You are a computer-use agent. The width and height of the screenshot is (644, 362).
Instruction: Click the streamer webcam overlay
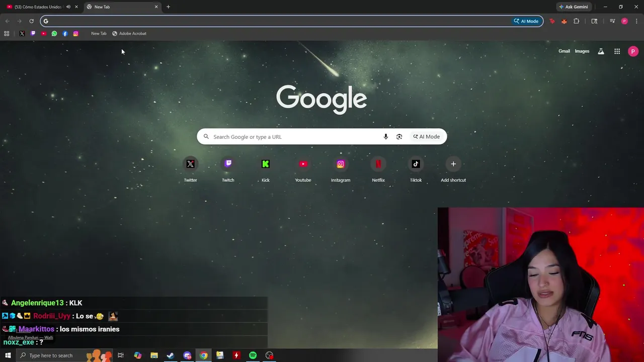coord(541,285)
